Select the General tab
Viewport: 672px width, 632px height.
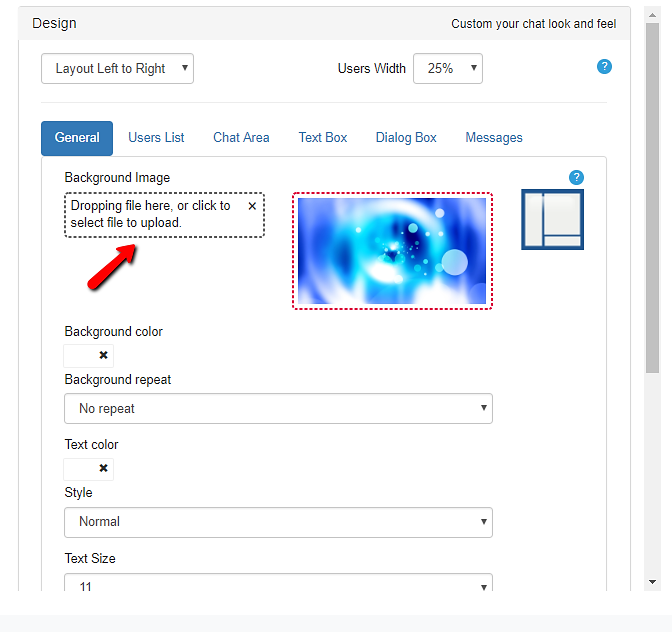tap(77, 138)
